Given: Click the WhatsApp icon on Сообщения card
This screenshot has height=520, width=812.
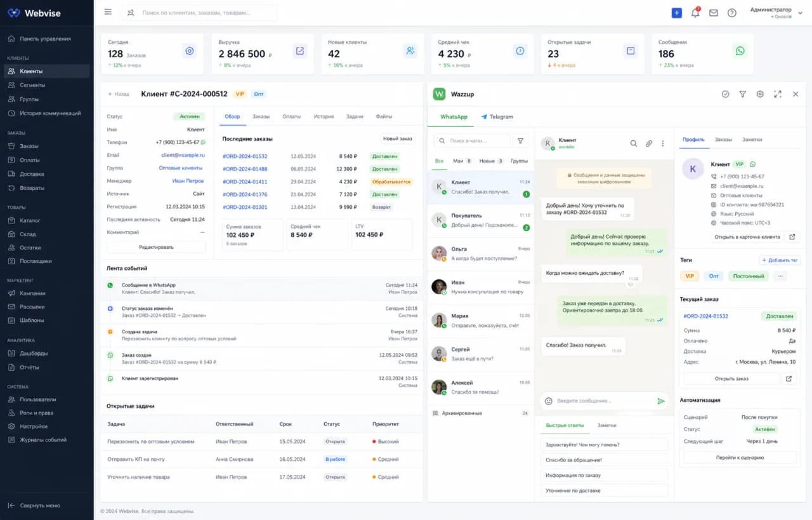Looking at the screenshot, I should coord(740,51).
